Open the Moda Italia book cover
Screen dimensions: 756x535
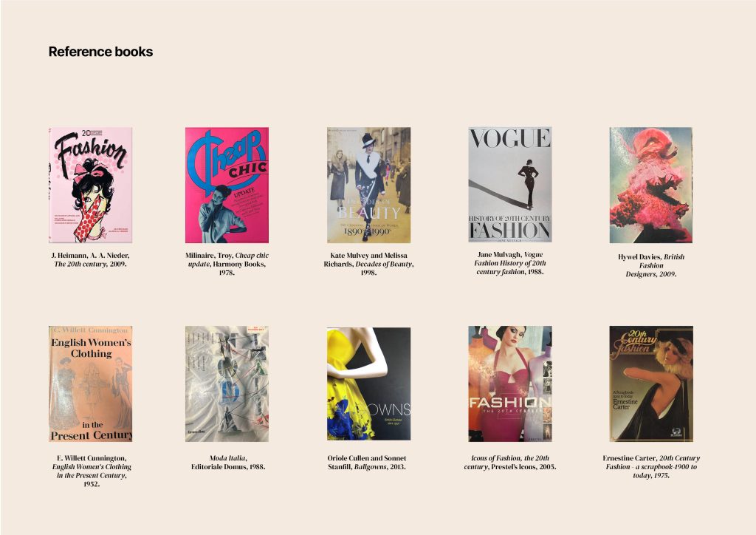coord(227,384)
